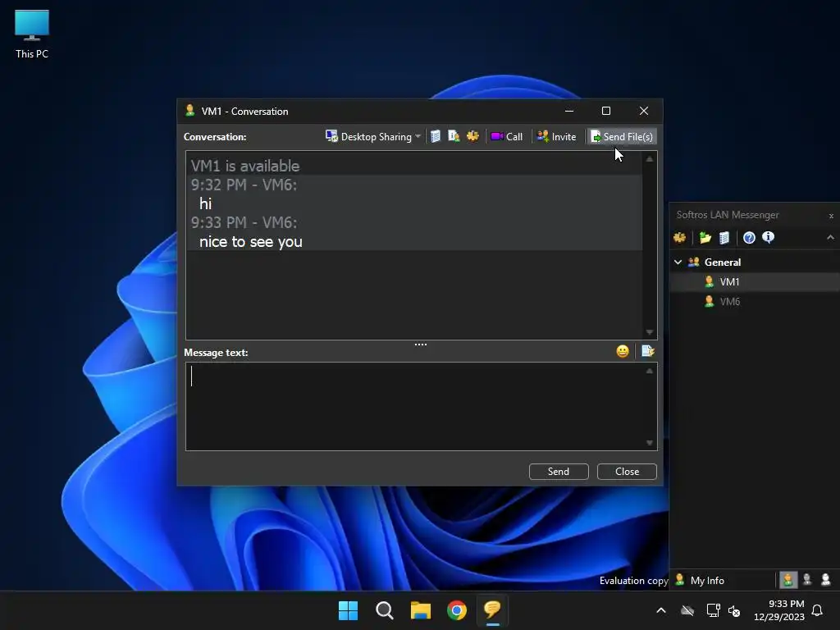Collapse the General group
The width and height of the screenshot is (840, 630).
pos(678,262)
